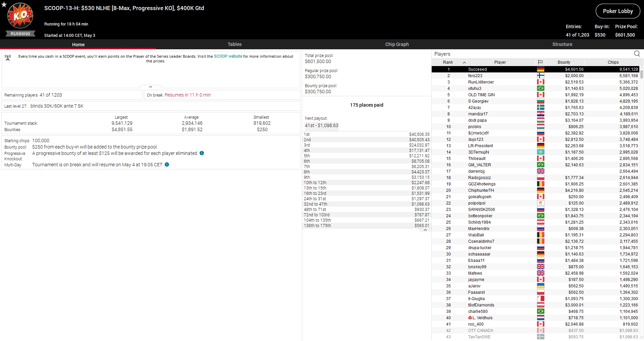Viewport: 644px width, 341px height.
Task: Click Resumes in 11 h 0 min
Action: click(x=188, y=95)
